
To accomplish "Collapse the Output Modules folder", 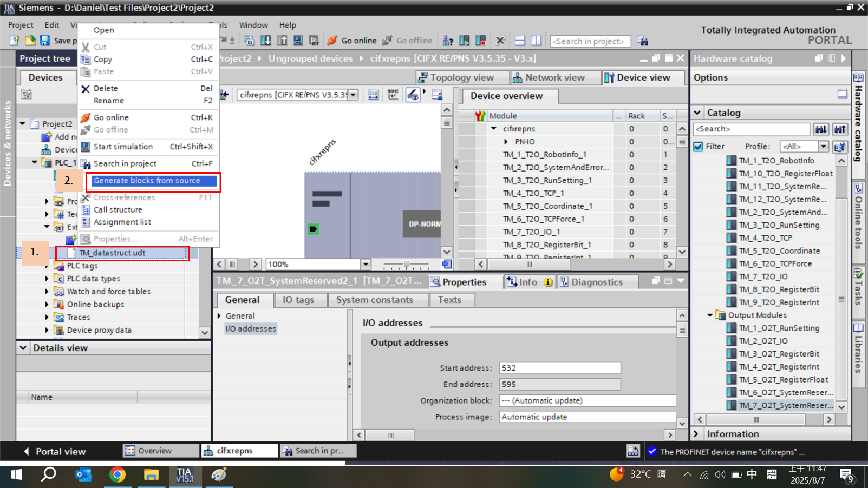I will (x=710, y=315).
